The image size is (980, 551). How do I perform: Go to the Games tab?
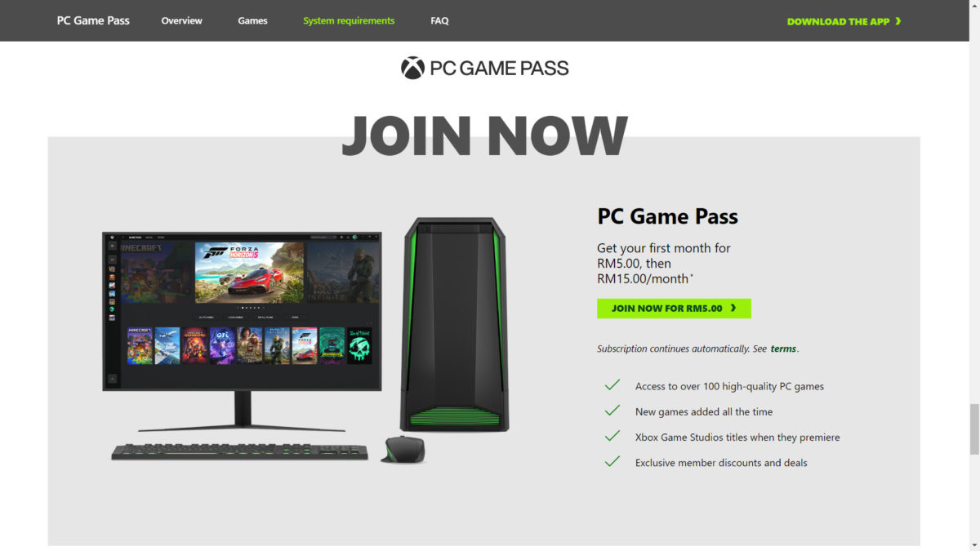pos(252,21)
